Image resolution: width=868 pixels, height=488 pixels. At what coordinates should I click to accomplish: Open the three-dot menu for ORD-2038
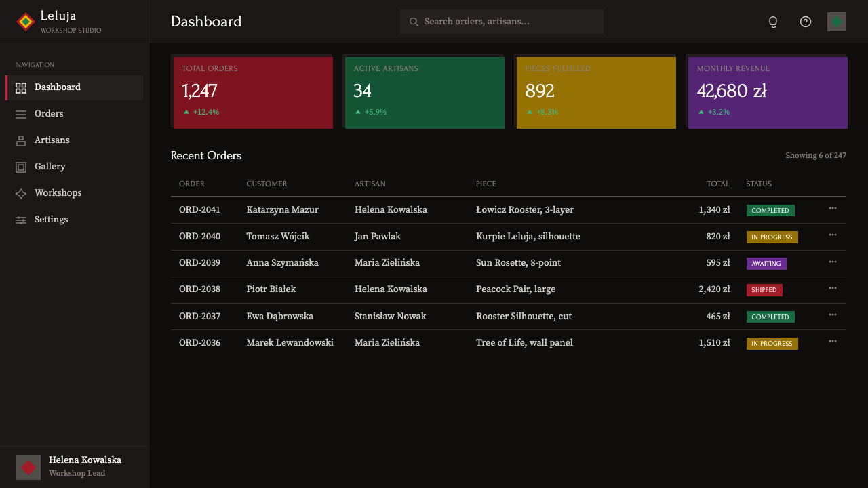point(833,288)
